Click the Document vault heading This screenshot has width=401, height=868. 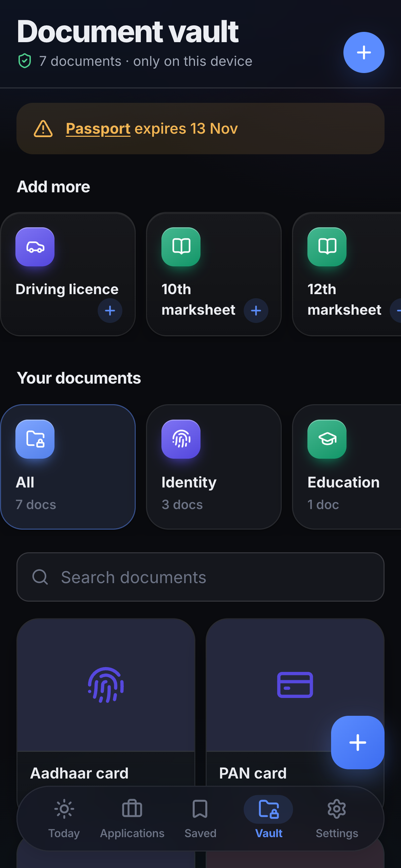coord(127,31)
